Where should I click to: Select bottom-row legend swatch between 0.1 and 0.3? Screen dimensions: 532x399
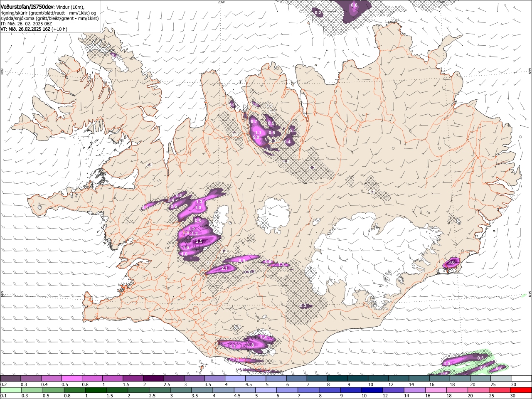click(11, 390)
